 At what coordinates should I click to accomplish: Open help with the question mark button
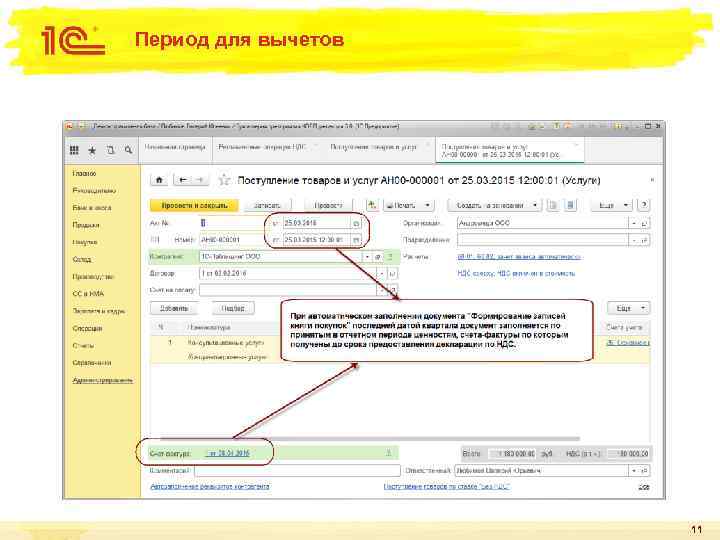coord(644,205)
